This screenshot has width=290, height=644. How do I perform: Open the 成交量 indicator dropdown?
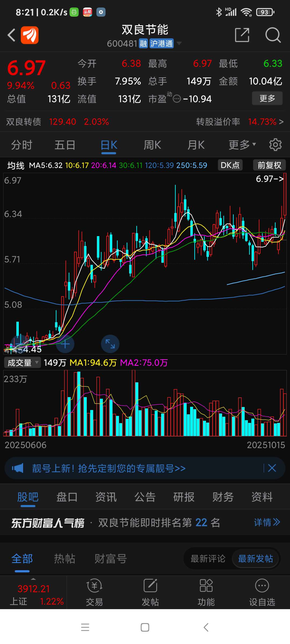click(23, 363)
